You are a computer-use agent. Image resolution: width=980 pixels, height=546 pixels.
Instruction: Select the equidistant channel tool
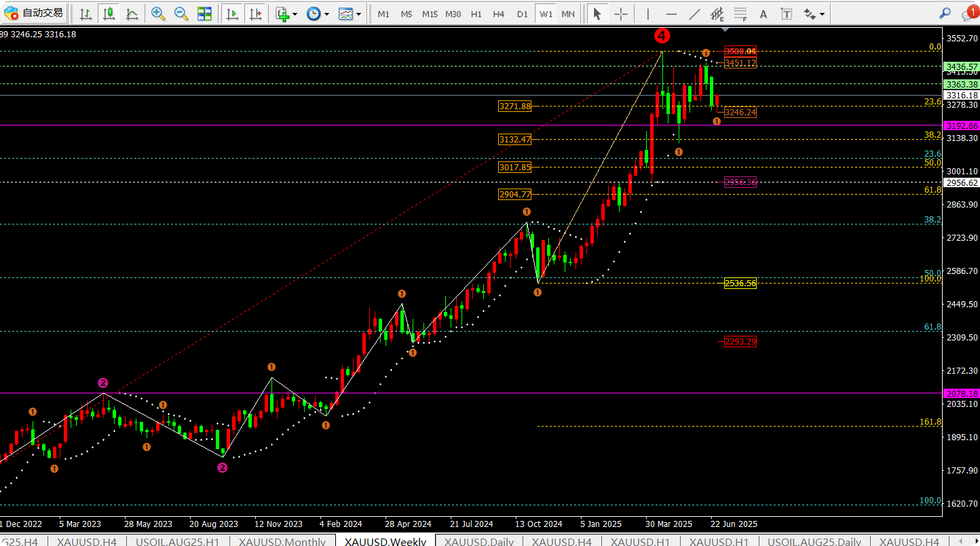pyautogui.click(x=717, y=14)
